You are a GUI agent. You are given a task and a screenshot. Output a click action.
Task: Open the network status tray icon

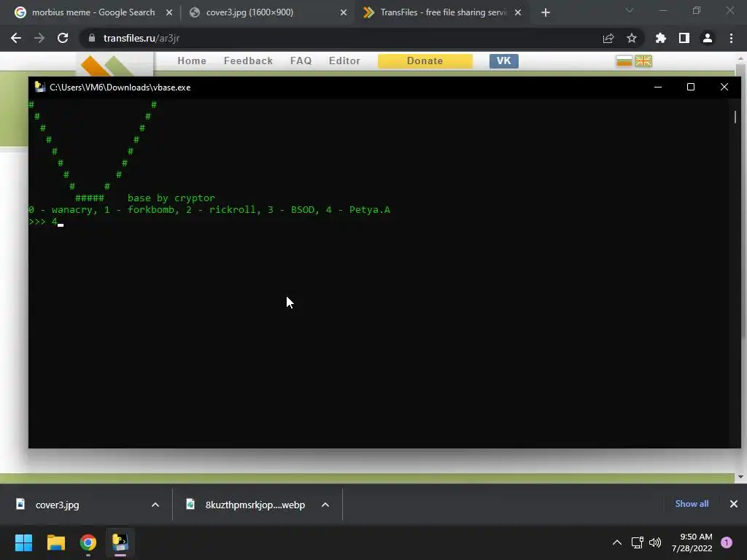point(637,542)
